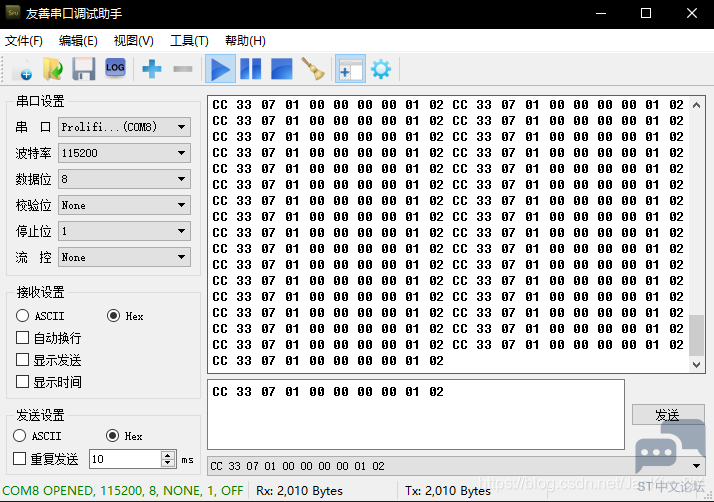Click the 接收设置 group label
The height and width of the screenshot is (502, 714).
click(x=40, y=292)
